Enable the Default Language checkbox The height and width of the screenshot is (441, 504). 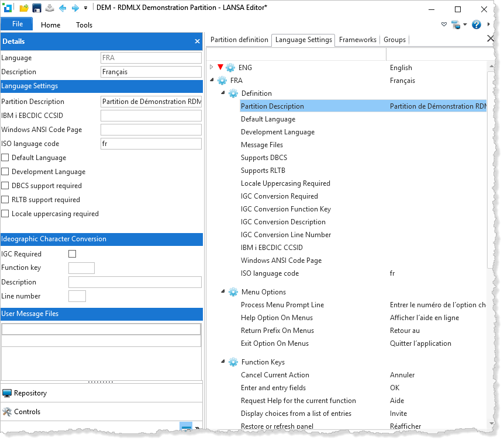pos(5,157)
